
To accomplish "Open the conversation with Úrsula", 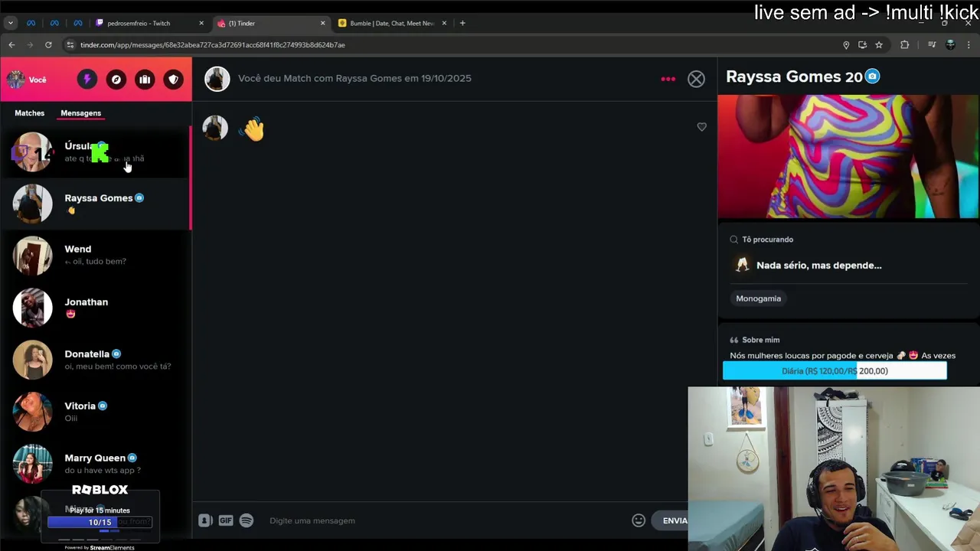I will pyautogui.click(x=96, y=152).
